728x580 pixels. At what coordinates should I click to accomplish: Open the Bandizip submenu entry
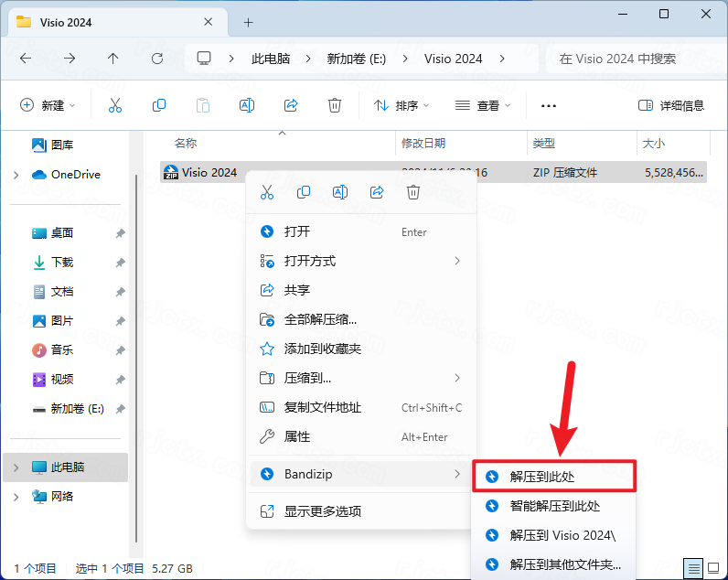(363, 474)
